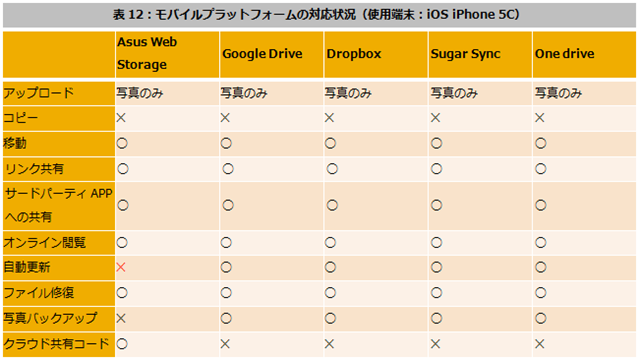This screenshot has width=640, height=360.
Task: Click the circle for Dropbox ファイル修復
Action: click(330, 293)
